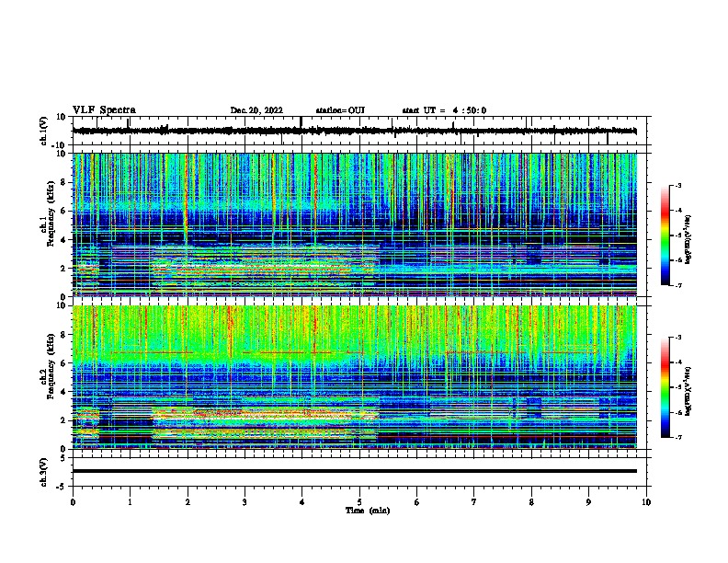
Task: Click inside the ch.1 spectrogram panel
Action: click(355, 224)
